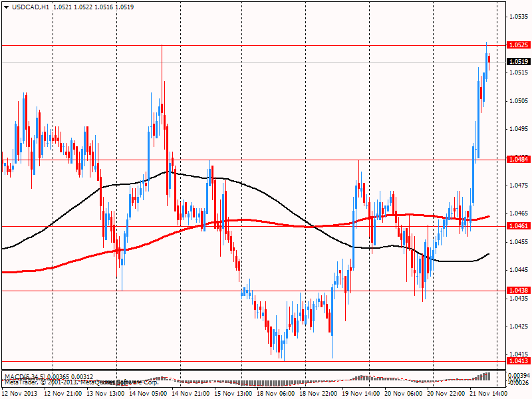
Task: Click the 18 Nov 22:00 time label
Action: pyautogui.click(x=319, y=394)
